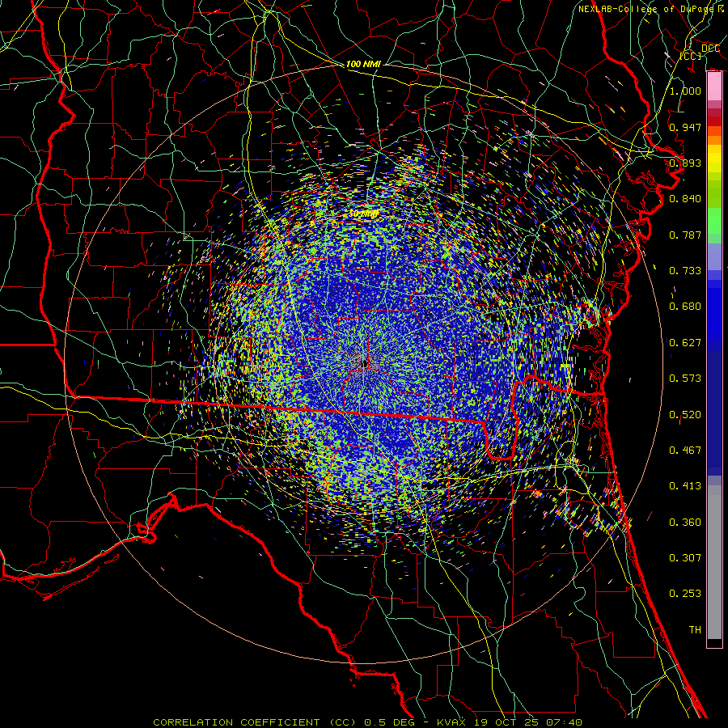Select the bright green band on the color scale
This screenshot has height=728, width=728.
714,221
